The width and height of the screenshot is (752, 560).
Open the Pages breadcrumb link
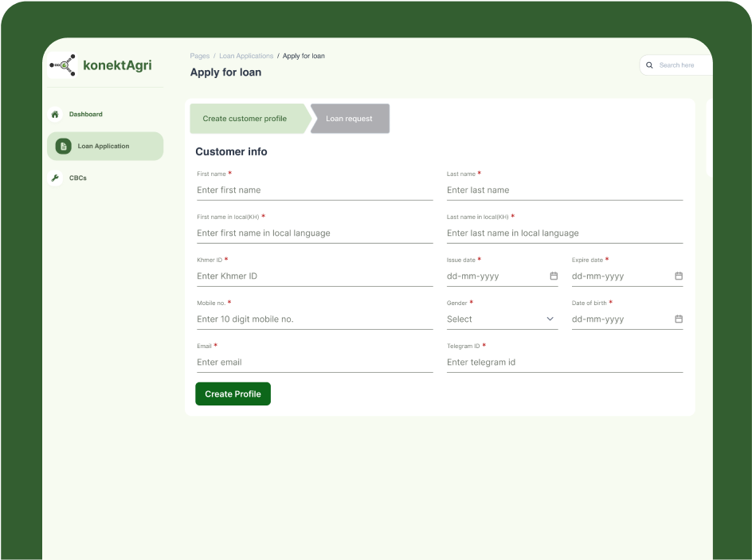point(199,56)
